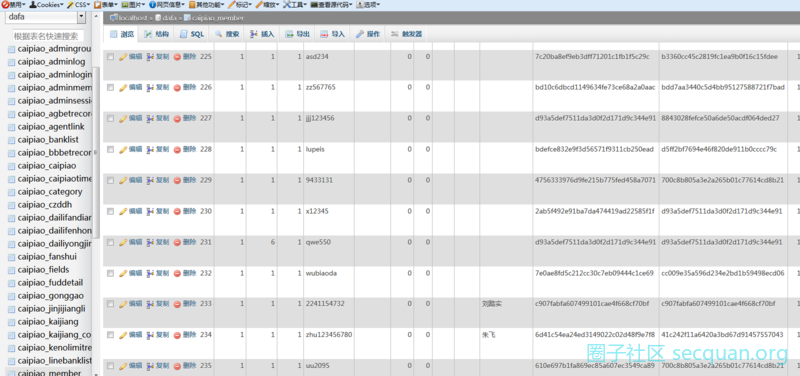Open the 缩放 toolbar menu
The image size is (800, 376).
tap(267, 5)
